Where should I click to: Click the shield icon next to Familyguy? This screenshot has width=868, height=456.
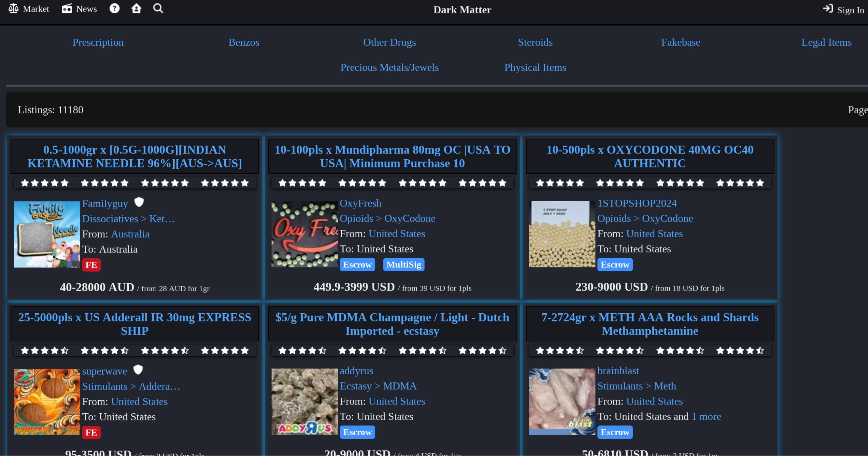tap(139, 202)
